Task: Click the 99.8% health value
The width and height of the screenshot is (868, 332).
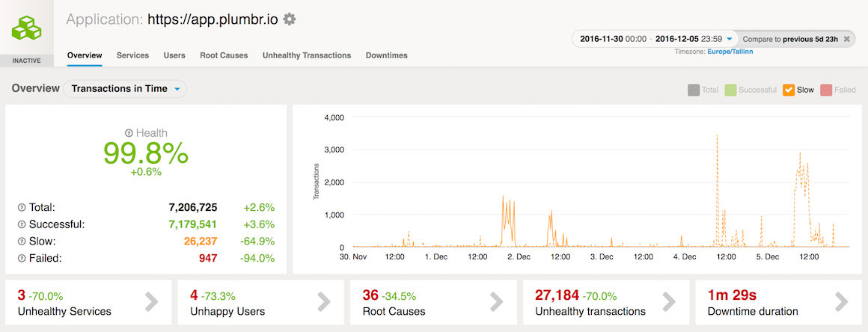Action: coord(146,153)
